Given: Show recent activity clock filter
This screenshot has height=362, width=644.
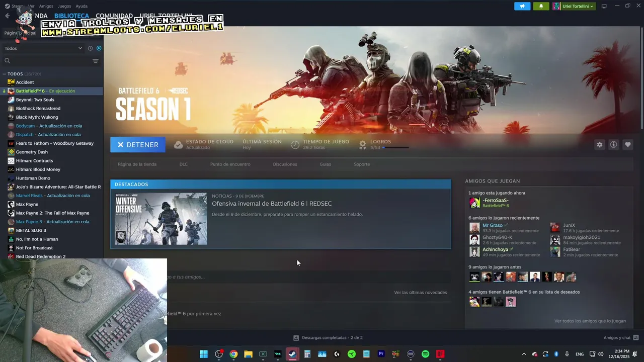Looking at the screenshot, I should pos(90,48).
